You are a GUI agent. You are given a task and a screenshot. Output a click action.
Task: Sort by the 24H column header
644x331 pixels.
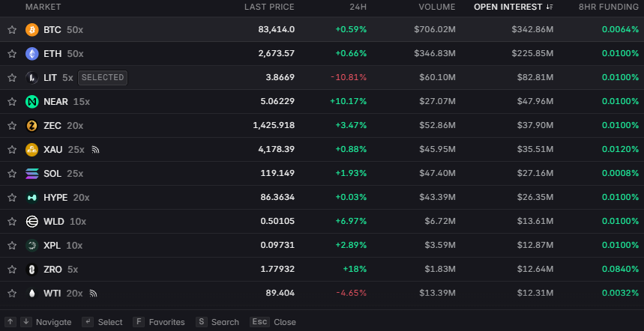coord(358,7)
